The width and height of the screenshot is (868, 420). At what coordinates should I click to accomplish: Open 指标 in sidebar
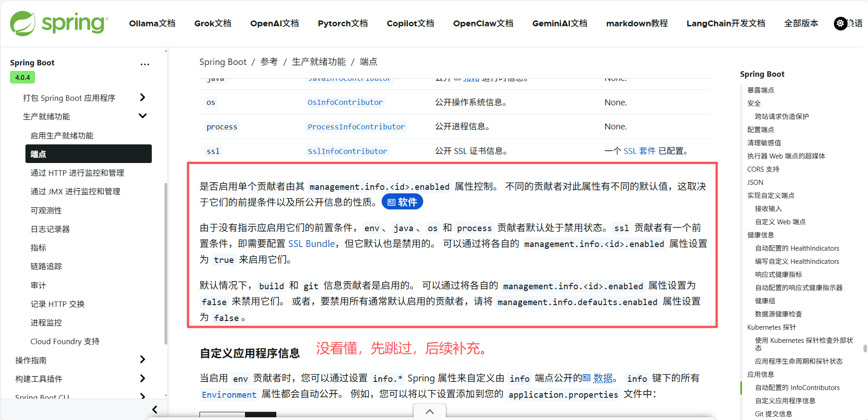38,247
